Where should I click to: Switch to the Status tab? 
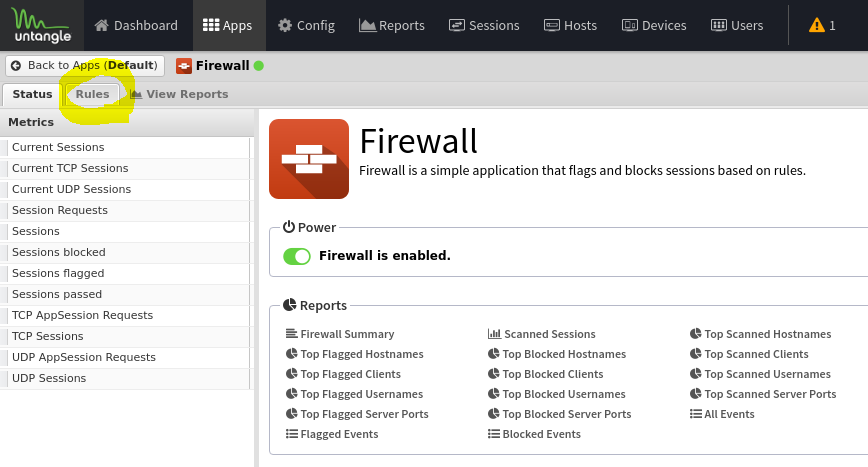tap(32, 94)
